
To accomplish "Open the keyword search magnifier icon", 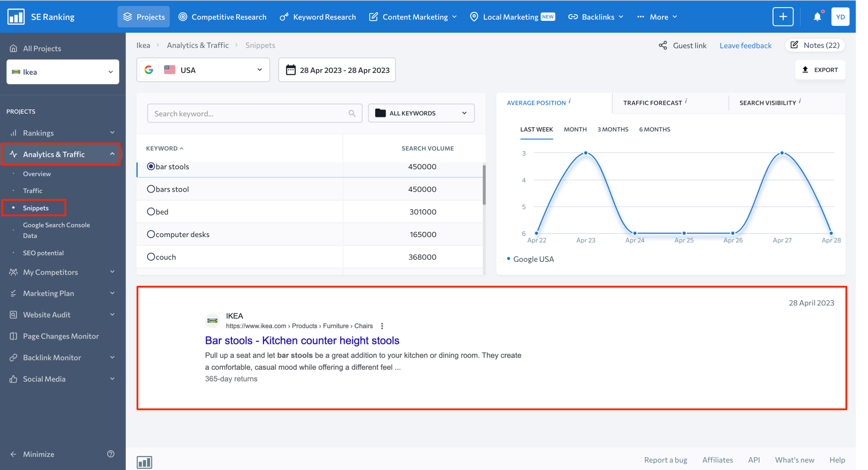I will coord(352,113).
